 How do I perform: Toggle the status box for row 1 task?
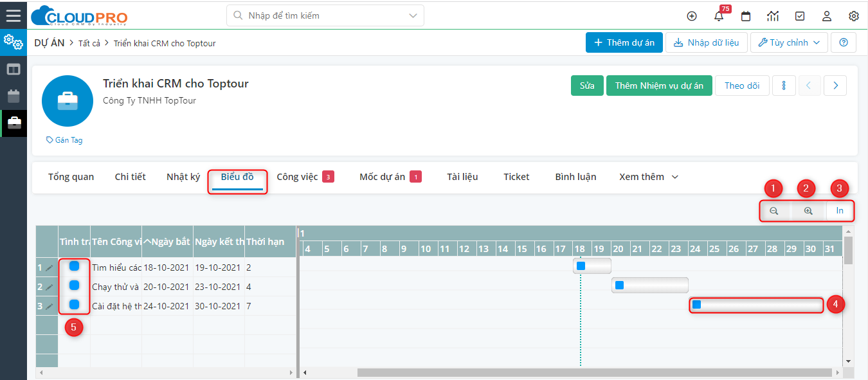[74, 266]
